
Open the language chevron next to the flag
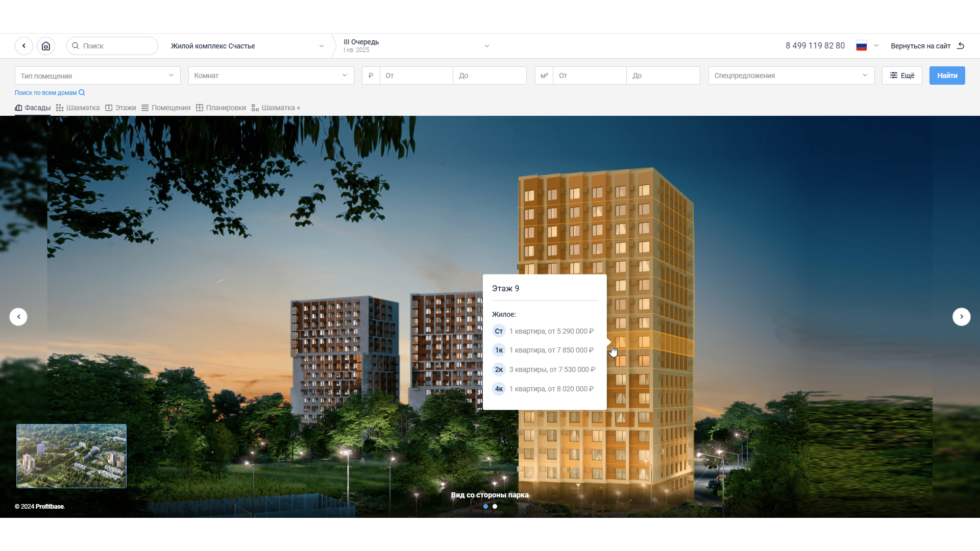(876, 46)
